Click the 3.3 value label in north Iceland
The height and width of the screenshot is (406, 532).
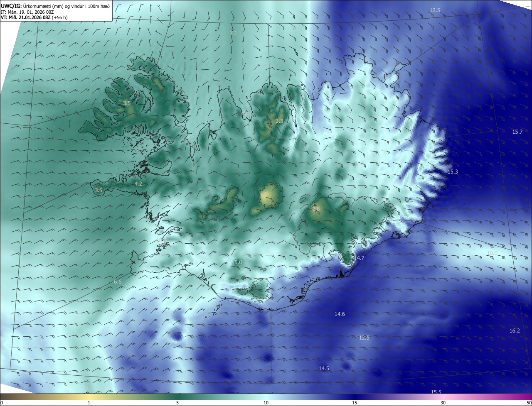[x=279, y=121]
